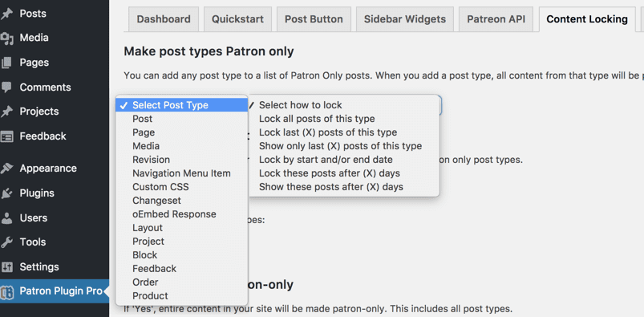Click the Patron Plugin Pro icon
The height and width of the screenshot is (317, 644).
tap(6, 291)
